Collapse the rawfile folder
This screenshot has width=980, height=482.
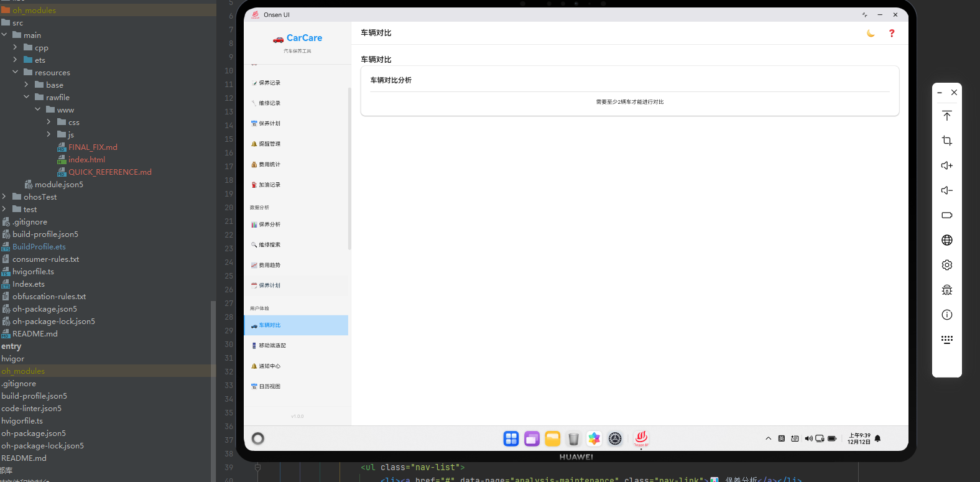(x=26, y=97)
